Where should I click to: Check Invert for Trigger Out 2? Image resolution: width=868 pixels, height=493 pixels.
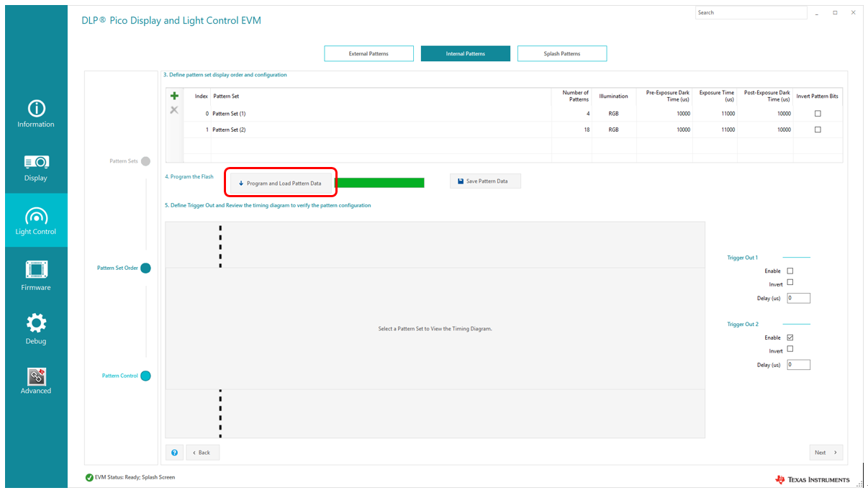click(790, 348)
